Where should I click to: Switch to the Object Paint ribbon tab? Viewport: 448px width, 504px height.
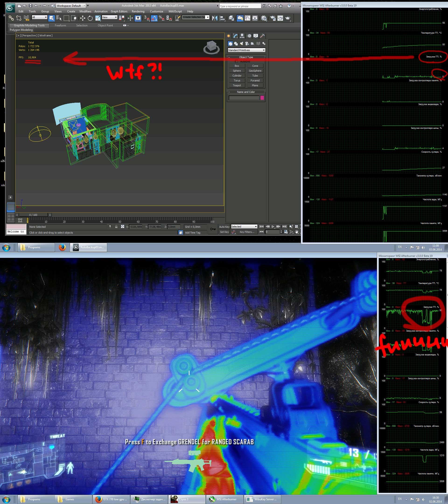coord(105,25)
